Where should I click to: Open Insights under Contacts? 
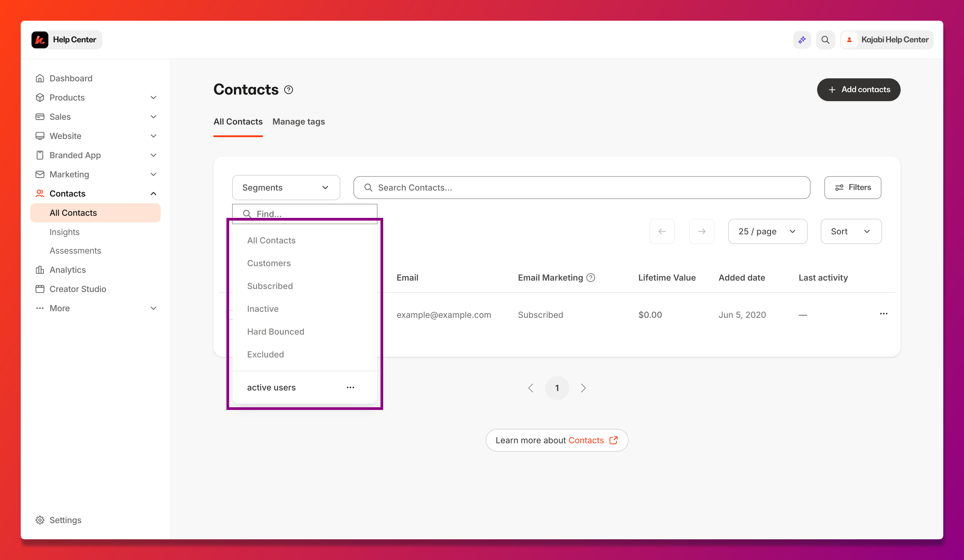pyautogui.click(x=64, y=232)
